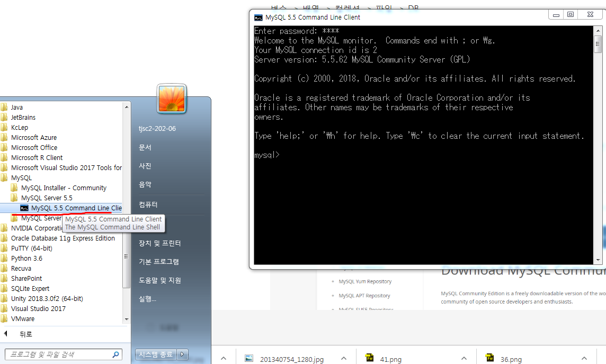Click console scrollbar up arrow
This screenshot has height=364, width=606.
(598, 31)
